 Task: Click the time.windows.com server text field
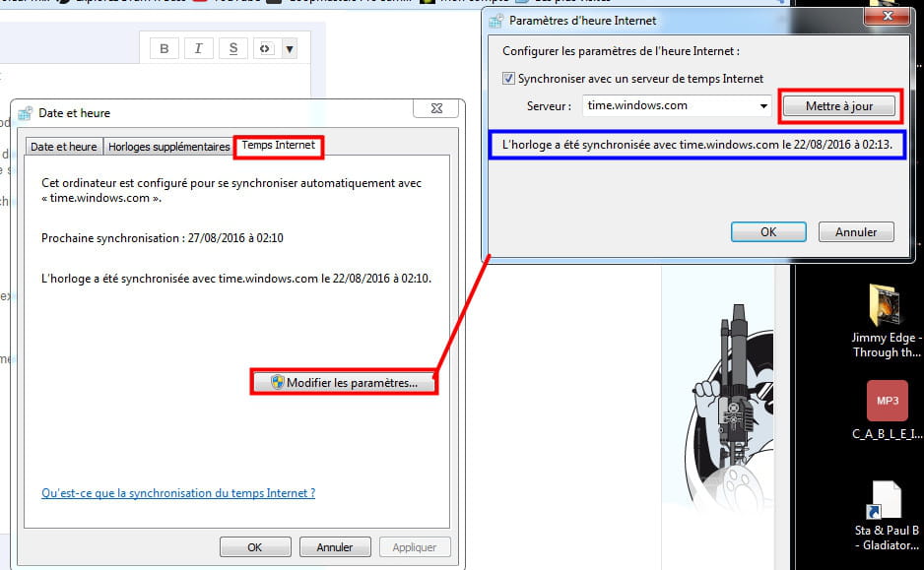click(668, 106)
